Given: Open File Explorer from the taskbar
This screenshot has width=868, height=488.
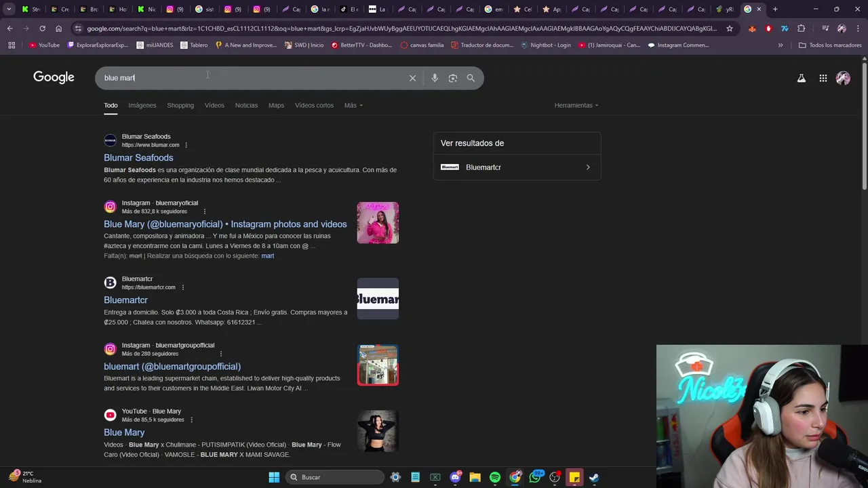Looking at the screenshot, I should tap(475, 477).
